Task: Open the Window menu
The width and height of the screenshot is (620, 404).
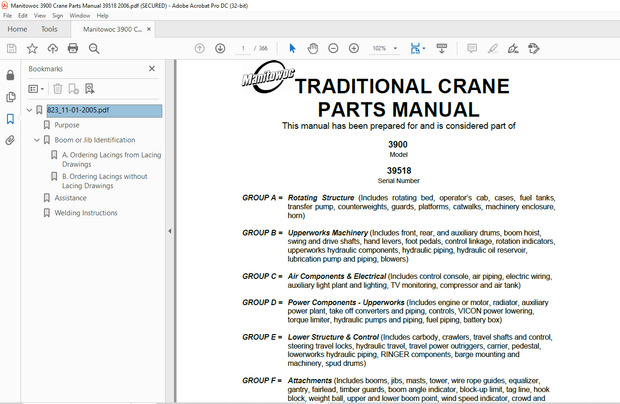Action: coord(80,16)
